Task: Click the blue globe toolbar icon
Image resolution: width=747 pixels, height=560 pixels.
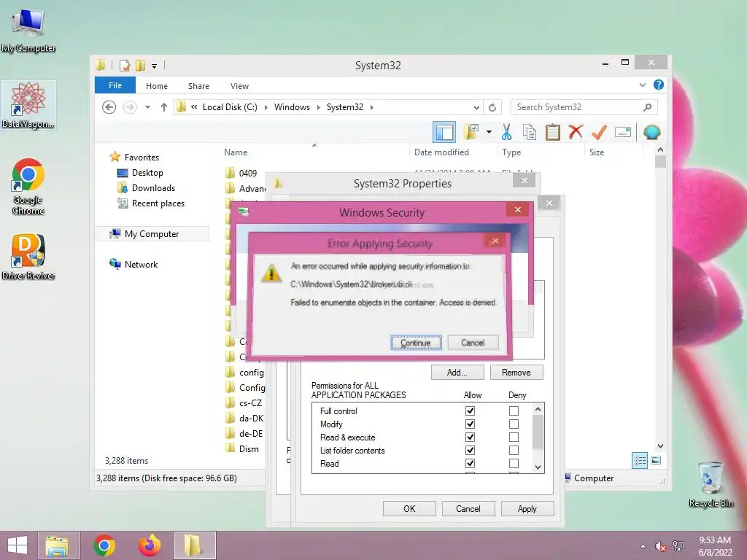Action: point(651,132)
